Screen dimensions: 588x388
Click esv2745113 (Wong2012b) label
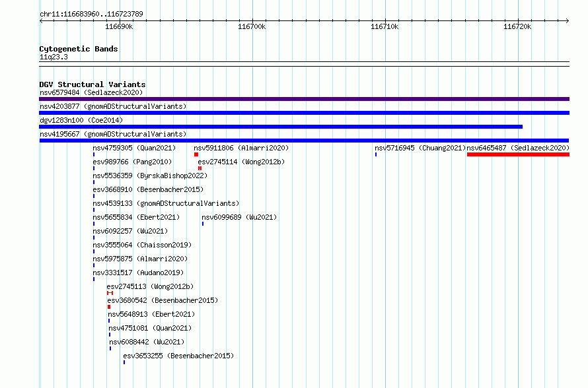150,286
